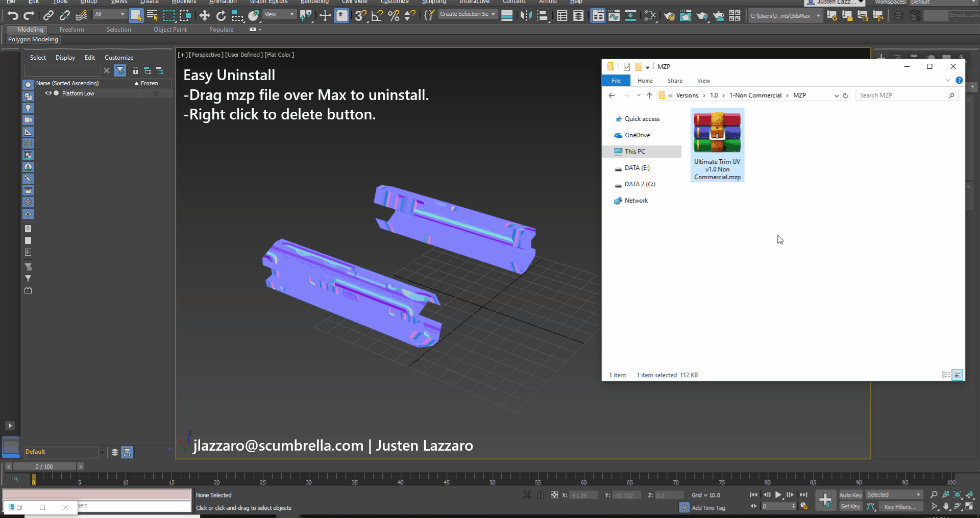The height and width of the screenshot is (518, 980).
Task: Open the Key Filters dialog
Action: (900, 507)
